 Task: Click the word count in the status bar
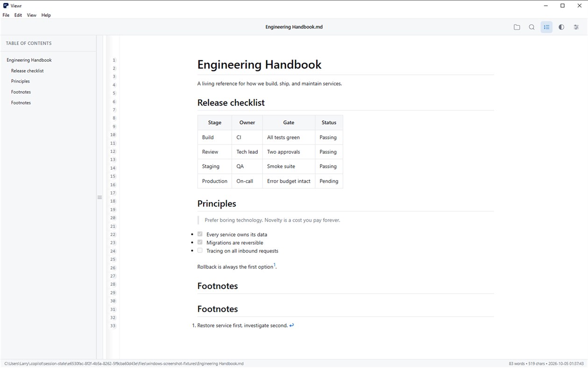[517, 363]
